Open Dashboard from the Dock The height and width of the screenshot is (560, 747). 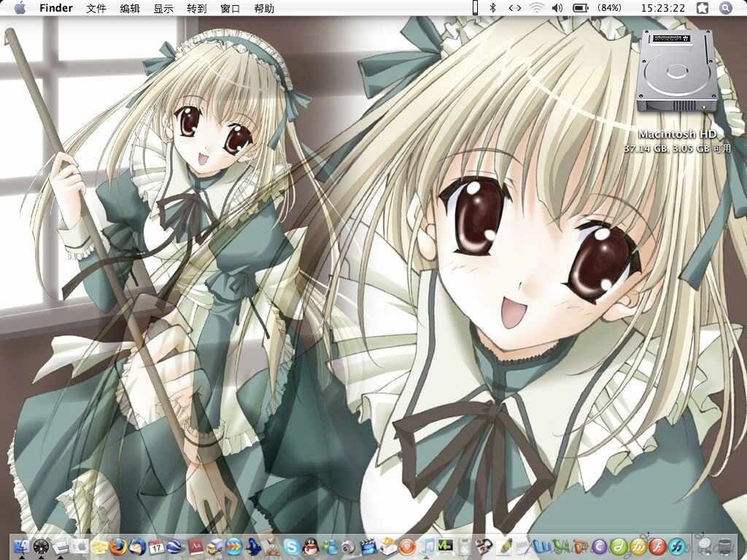click(x=41, y=547)
